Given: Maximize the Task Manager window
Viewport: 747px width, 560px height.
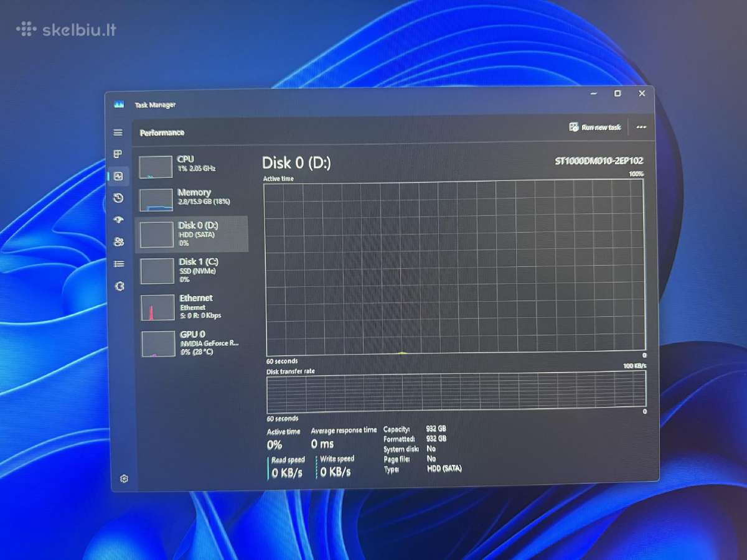Looking at the screenshot, I should point(618,93).
